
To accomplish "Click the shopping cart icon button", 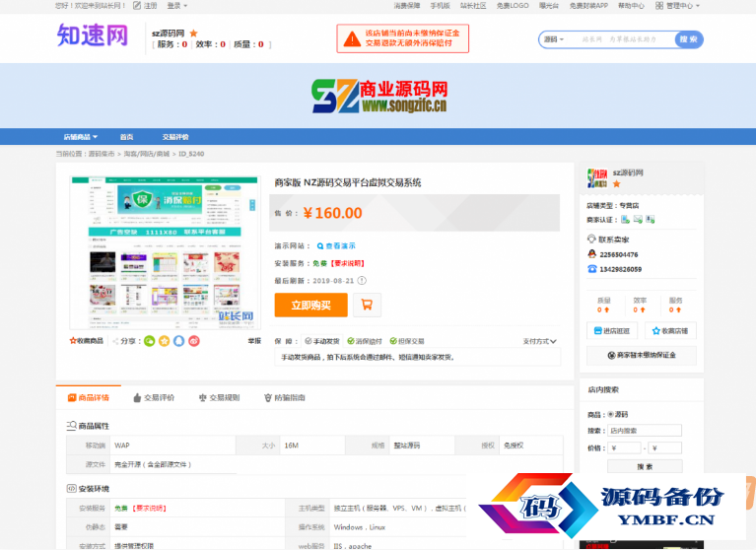I will pos(367,306).
